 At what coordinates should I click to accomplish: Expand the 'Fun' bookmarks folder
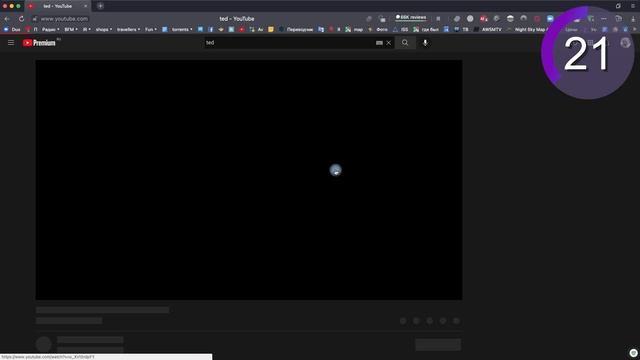coord(151,29)
